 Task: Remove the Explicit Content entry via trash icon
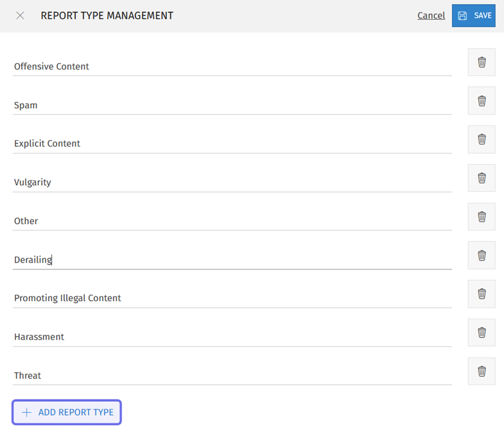pos(481,139)
